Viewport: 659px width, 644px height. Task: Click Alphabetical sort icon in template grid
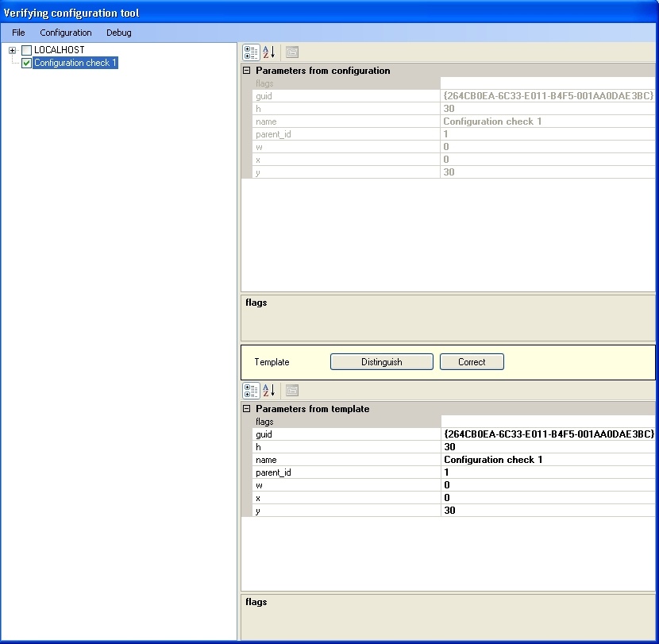click(269, 391)
